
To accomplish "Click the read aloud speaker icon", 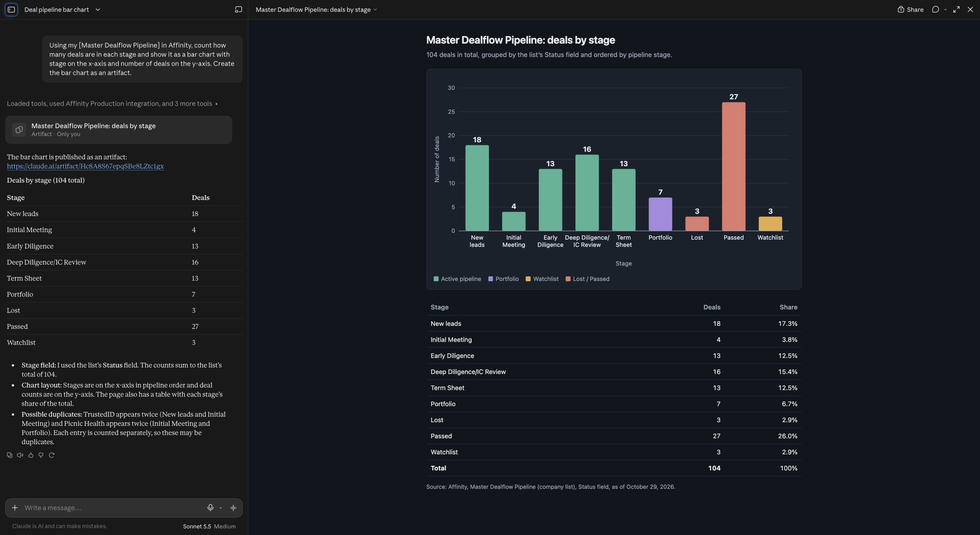I will tap(20, 455).
